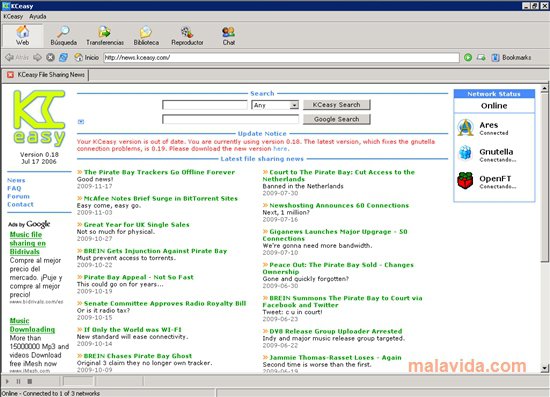The image size is (550, 397).
Task: Open the Transferencias section
Action: [105, 36]
